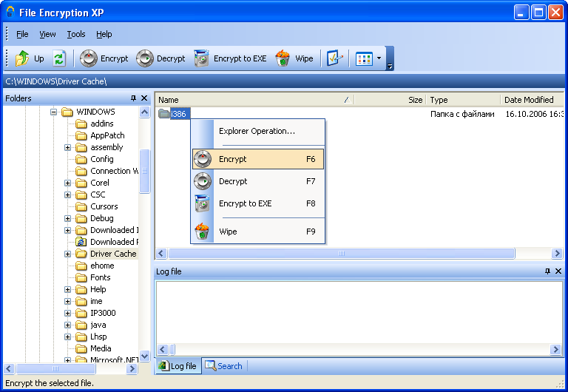This screenshot has width=568, height=392.
Task: Select the addins folder in tree
Action: point(102,124)
